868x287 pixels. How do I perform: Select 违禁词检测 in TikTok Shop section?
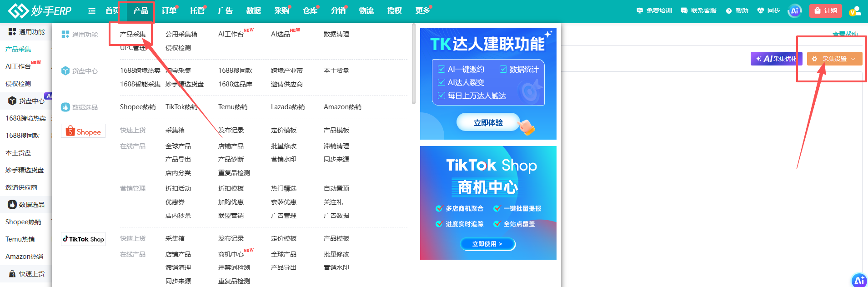[x=234, y=267]
